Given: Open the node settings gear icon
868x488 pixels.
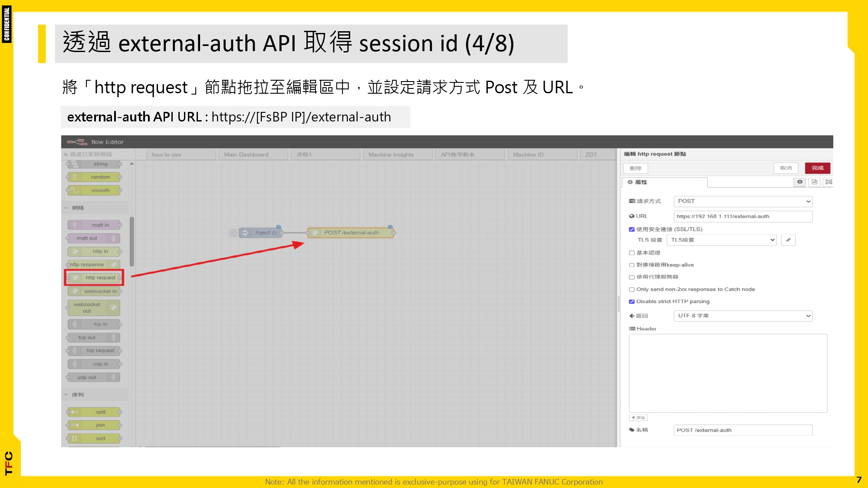Looking at the screenshot, I should click(799, 182).
